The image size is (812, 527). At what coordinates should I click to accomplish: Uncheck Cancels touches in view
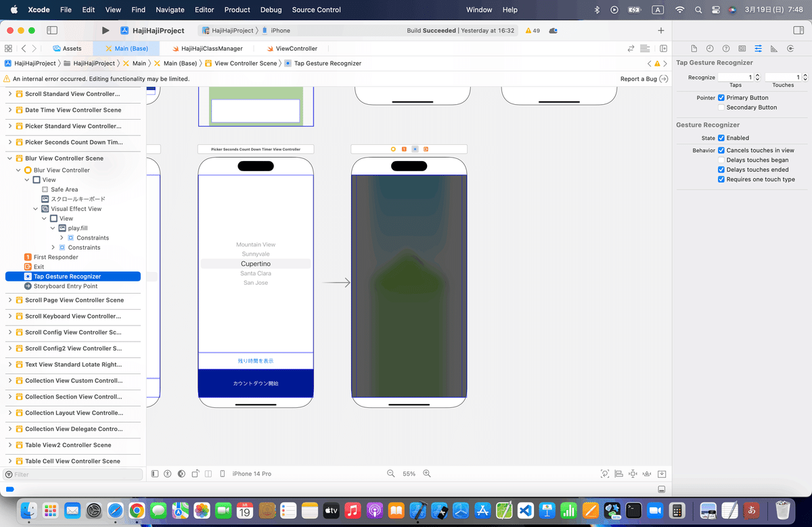pos(721,150)
